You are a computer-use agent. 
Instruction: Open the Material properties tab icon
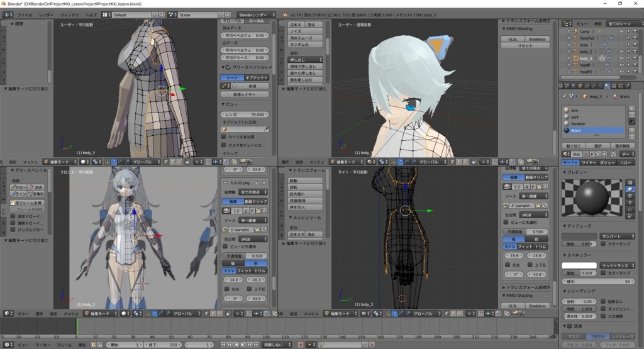tap(607, 86)
